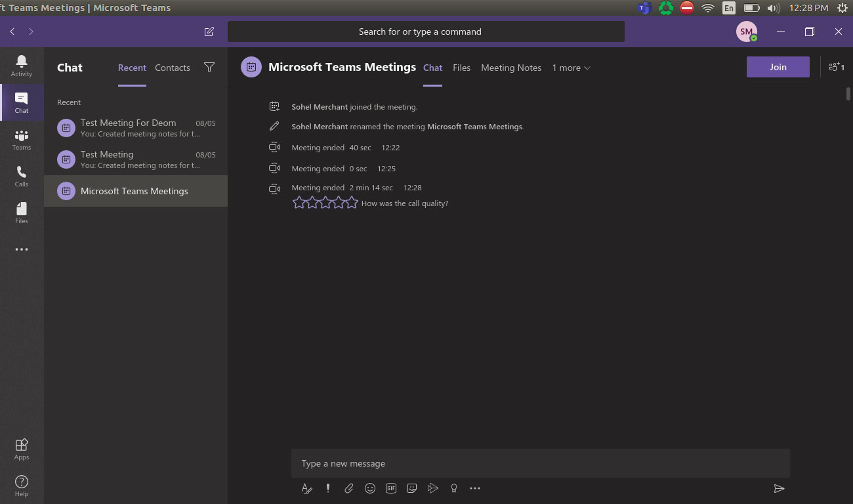
Task: Open 'Test Meeting For Deom' chat
Action: click(136, 128)
